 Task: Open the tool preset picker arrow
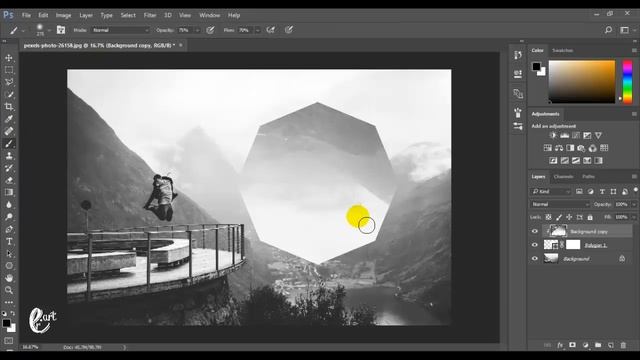[23, 30]
